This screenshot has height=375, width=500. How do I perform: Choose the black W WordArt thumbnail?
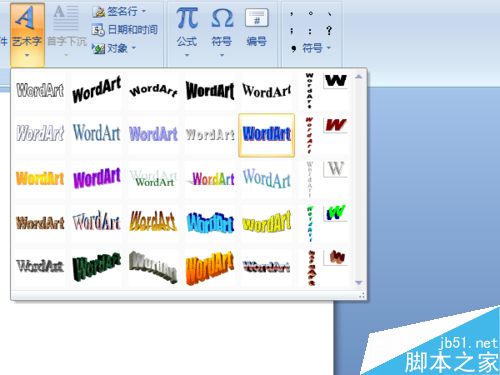(336, 81)
